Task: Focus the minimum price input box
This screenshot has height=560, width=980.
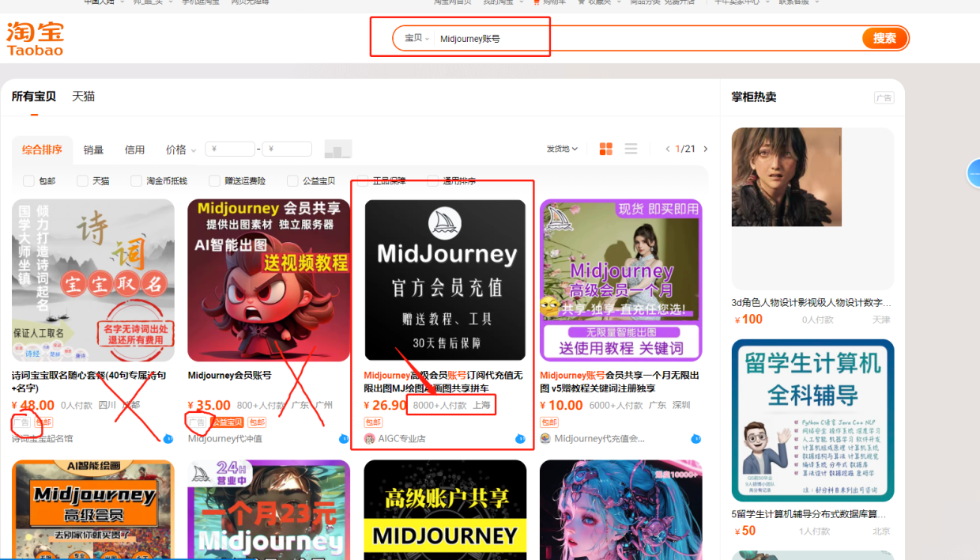Action: coord(230,149)
